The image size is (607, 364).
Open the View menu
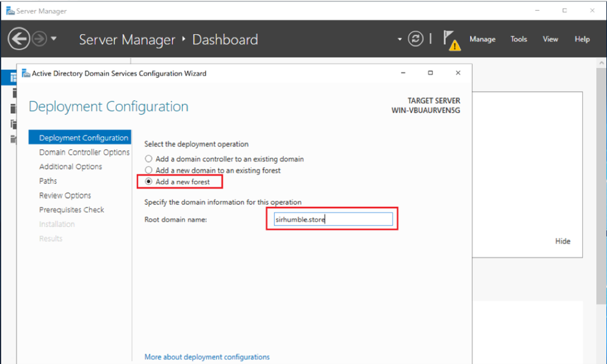550,39
